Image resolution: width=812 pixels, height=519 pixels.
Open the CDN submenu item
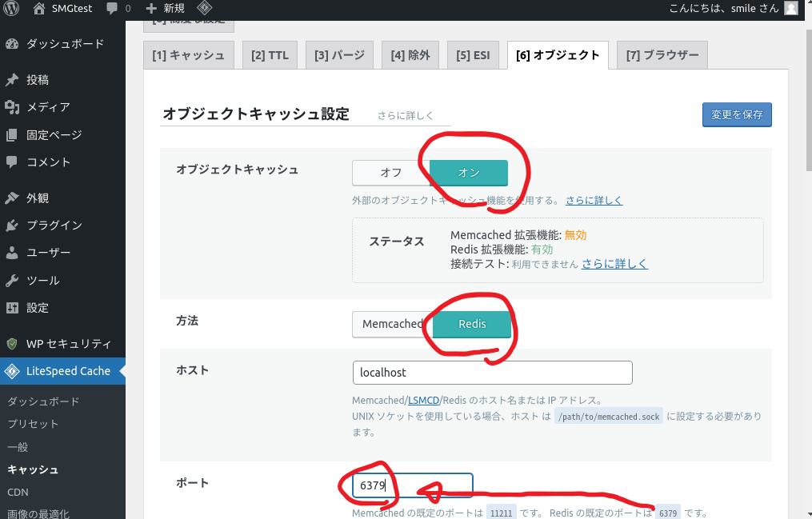tap(18, 492)
